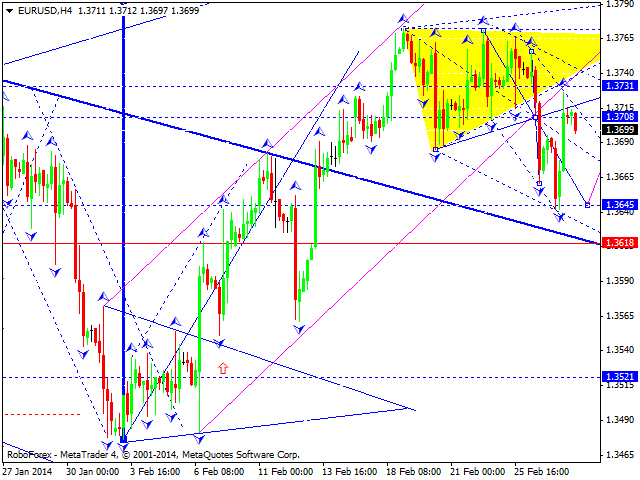Click the 1.3465 price scale value
The width and height of the screenshot is (640, 480).
[620, 454]
